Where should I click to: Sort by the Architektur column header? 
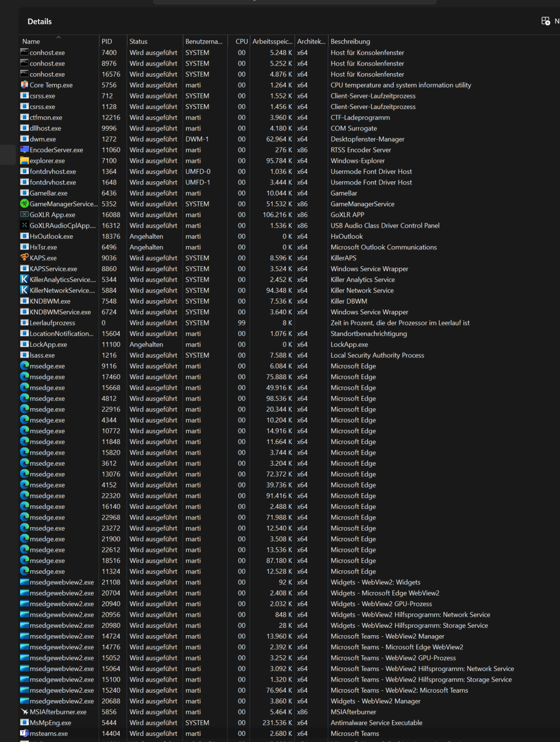tap(311, 41)
